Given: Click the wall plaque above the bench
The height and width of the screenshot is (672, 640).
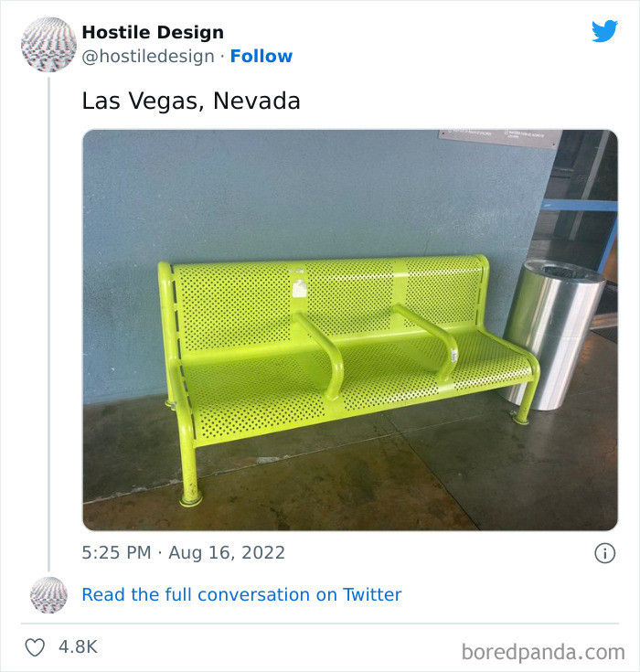Looking at the screenshot, I should [500, 139].
